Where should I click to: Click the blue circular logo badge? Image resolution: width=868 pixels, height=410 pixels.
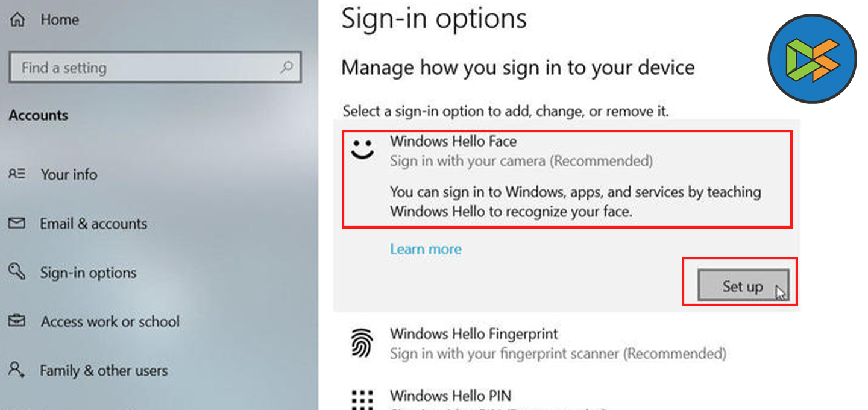(x=812, y=58)
